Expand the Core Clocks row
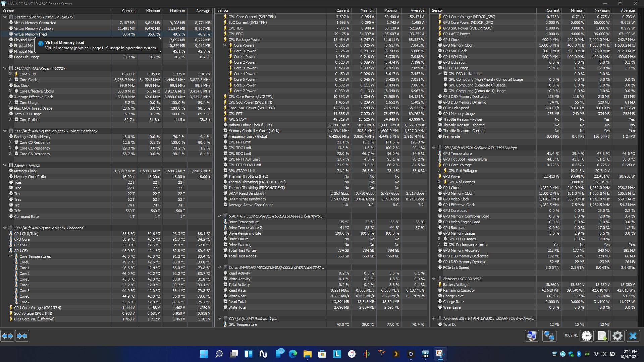644x362 pixels. [x=10, y=80]
